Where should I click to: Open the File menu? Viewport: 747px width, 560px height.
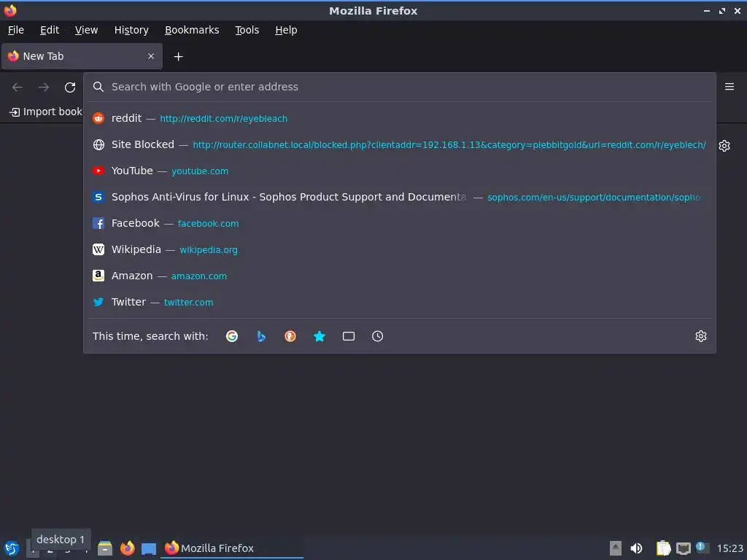(16, 30)
